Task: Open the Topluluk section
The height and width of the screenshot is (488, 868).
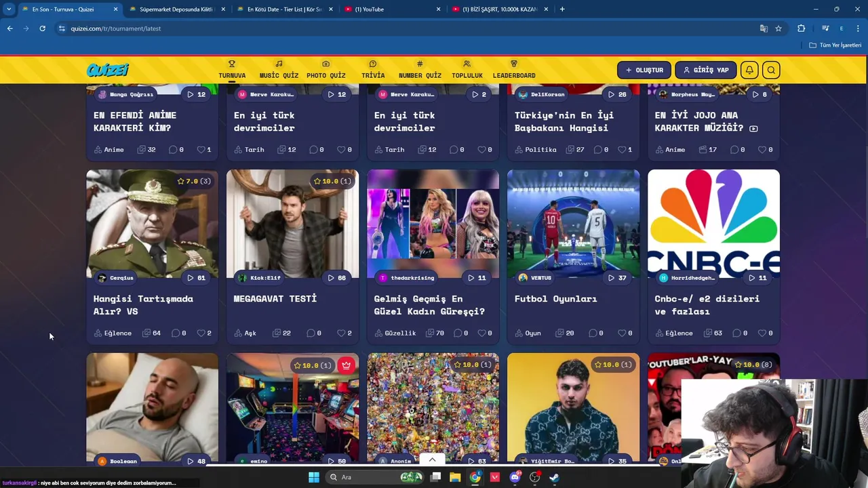Action: pyautogui.click(x=467, y=70)
